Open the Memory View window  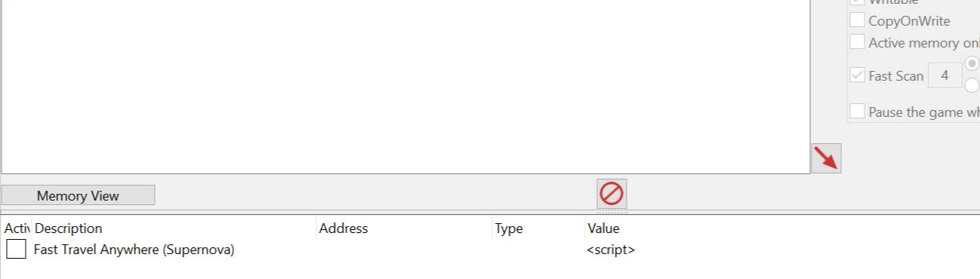[78, 195]
